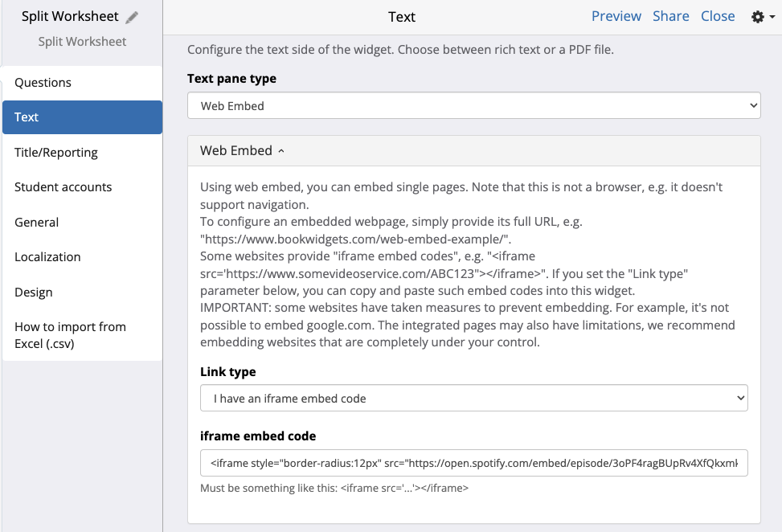This screenshot has width=782, height=532.
Task: Open the Text pane type dropdown
Action: point(473,105)
